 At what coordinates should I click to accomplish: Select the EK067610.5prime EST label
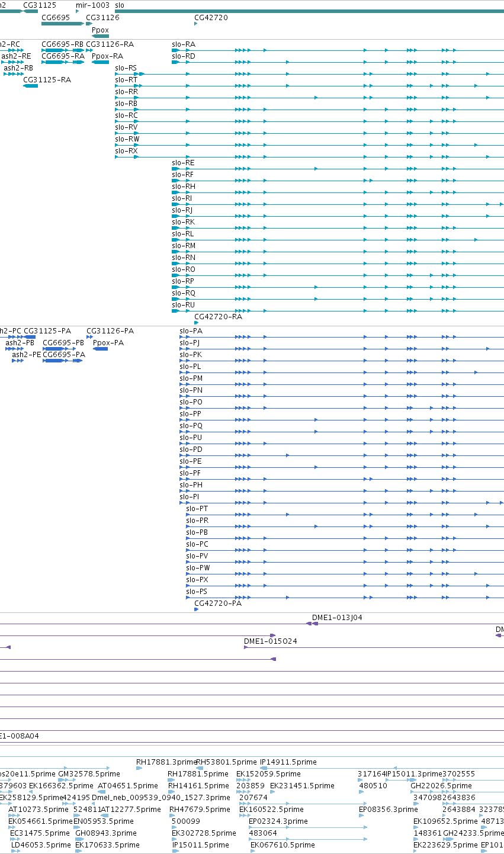(x=282, y=845)
